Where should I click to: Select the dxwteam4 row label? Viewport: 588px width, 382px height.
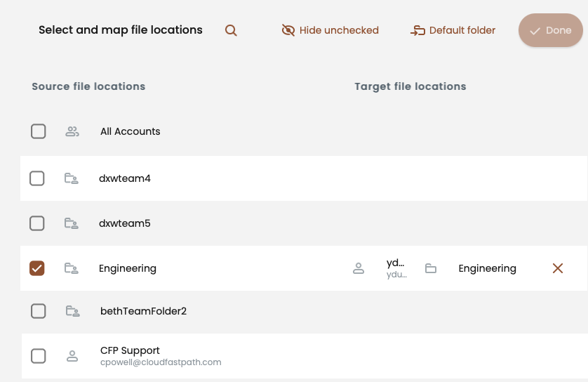(124, 178)
